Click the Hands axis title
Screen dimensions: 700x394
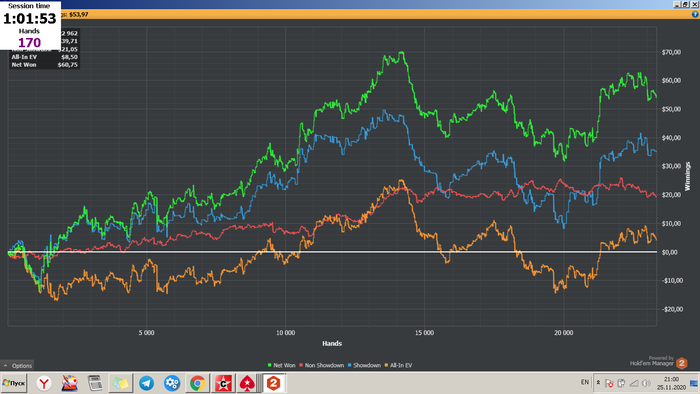coord(332,344)
